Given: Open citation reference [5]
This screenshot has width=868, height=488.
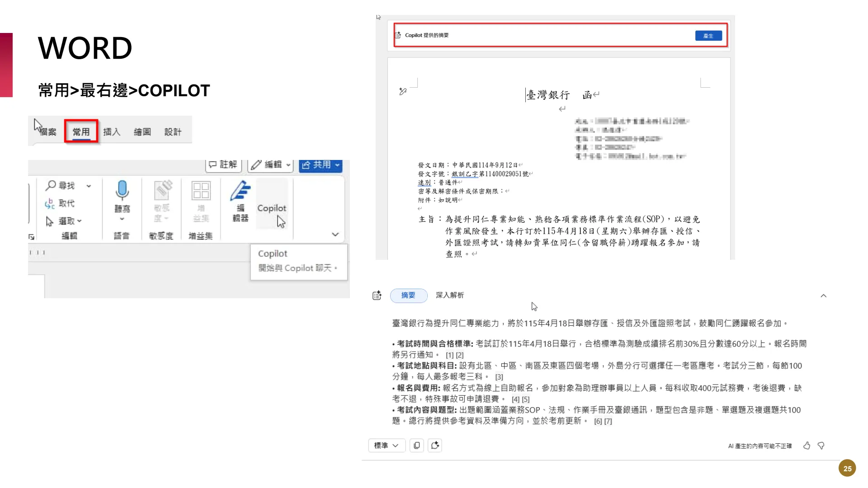Looking at the screenshot, I should [526, 399].
